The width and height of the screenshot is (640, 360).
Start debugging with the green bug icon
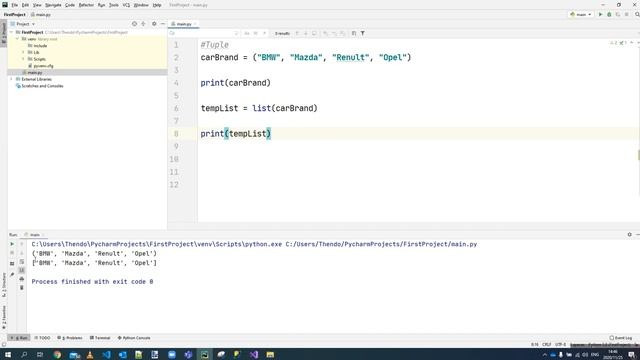click(x=609, y=14)
